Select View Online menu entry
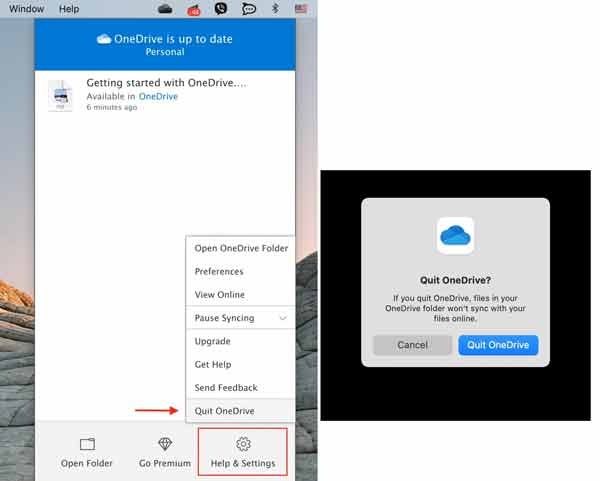The height and width of the screenshot is (481, 600). (241, 294)
